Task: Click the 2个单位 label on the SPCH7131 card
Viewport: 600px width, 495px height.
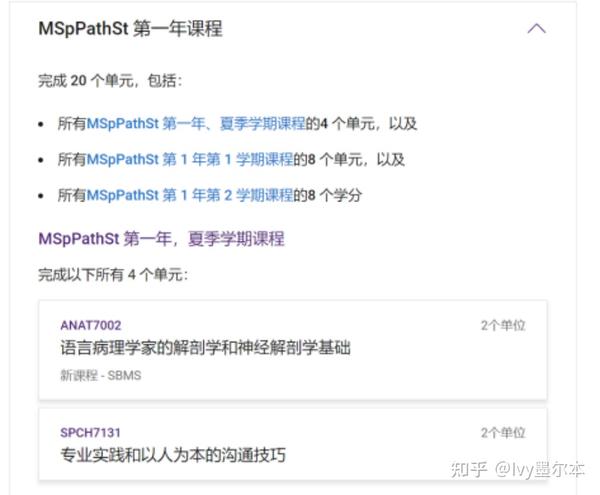Action: [x=503, y=433]
